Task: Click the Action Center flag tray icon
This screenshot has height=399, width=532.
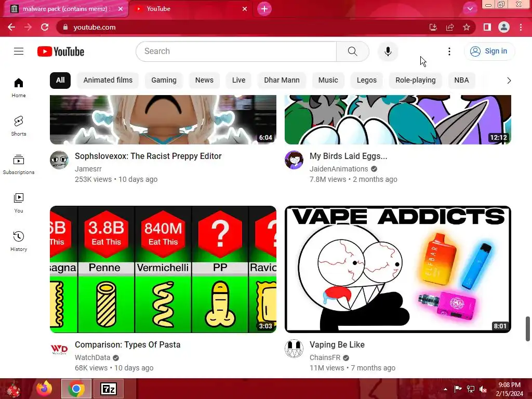Action: point(458,389)
